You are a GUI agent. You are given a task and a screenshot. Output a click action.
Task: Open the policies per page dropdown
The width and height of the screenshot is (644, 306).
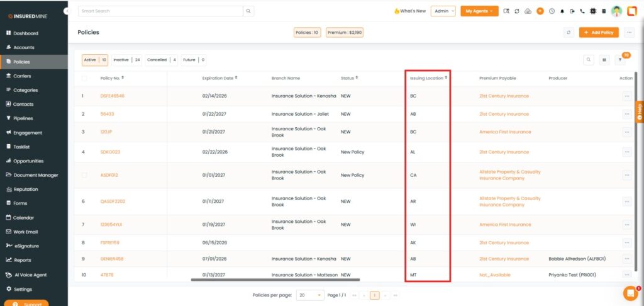point(310,295)
